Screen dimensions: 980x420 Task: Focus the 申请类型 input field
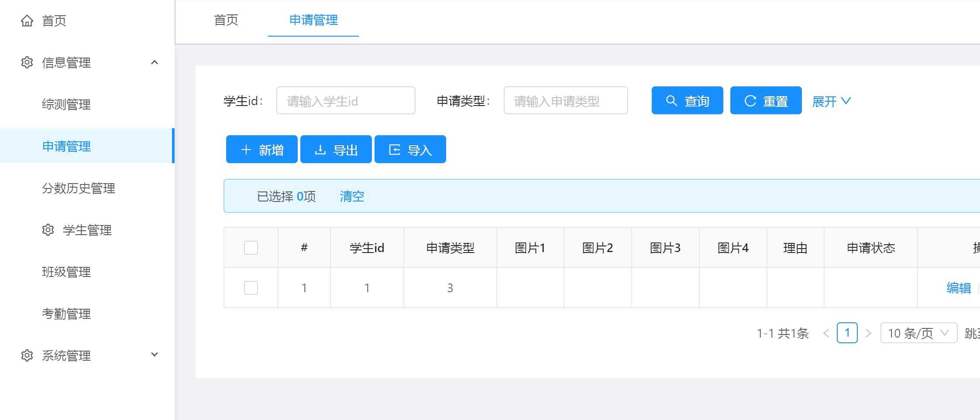[566, 100]
